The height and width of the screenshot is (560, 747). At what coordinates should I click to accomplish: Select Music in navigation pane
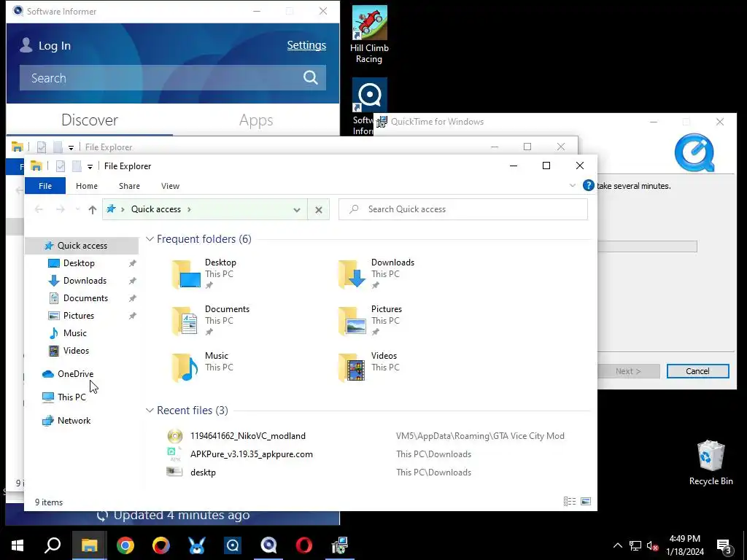click(x=75, y=333)
